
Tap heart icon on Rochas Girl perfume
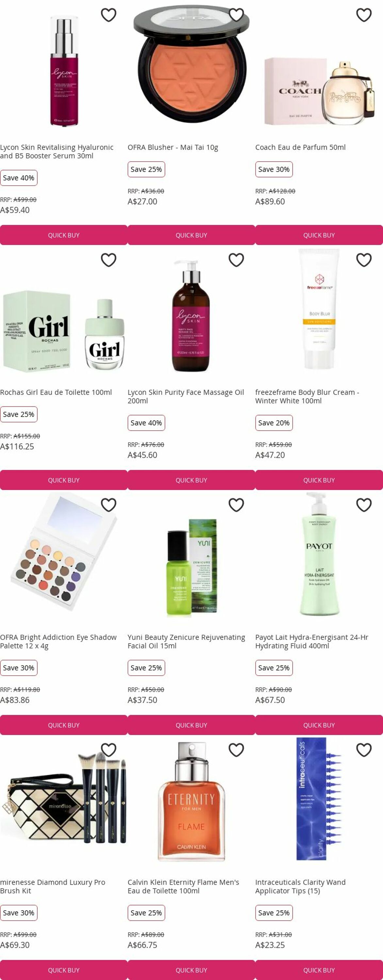(108, 260)
